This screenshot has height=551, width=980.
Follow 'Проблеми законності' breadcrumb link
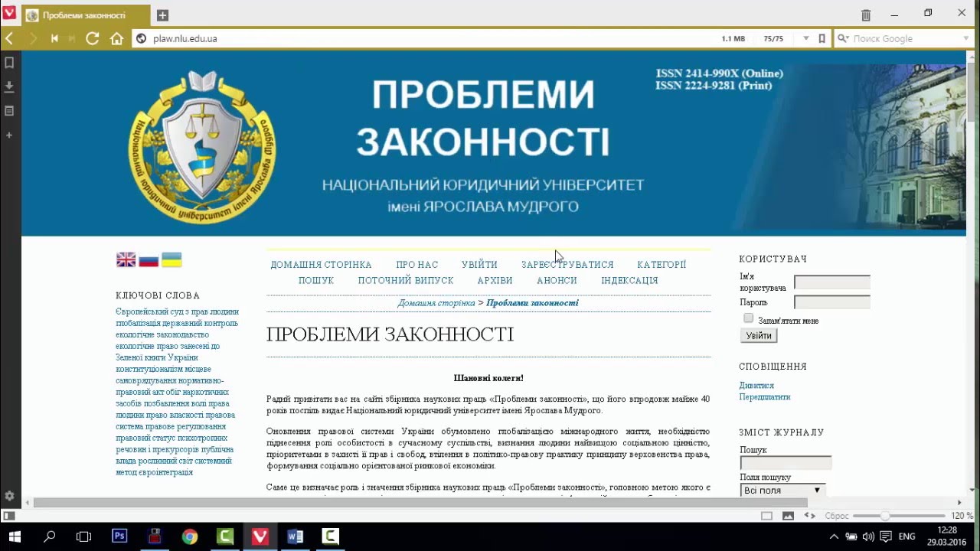(532, 303)
